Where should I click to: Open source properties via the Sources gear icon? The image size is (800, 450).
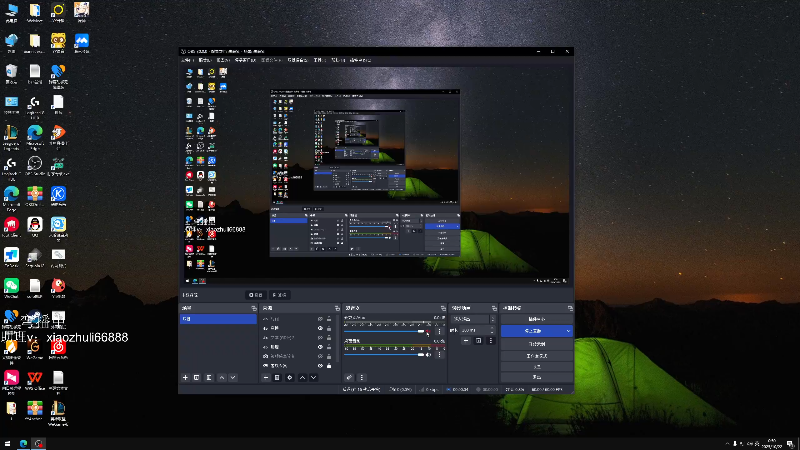pyautogui.click(x=290, y=378)
